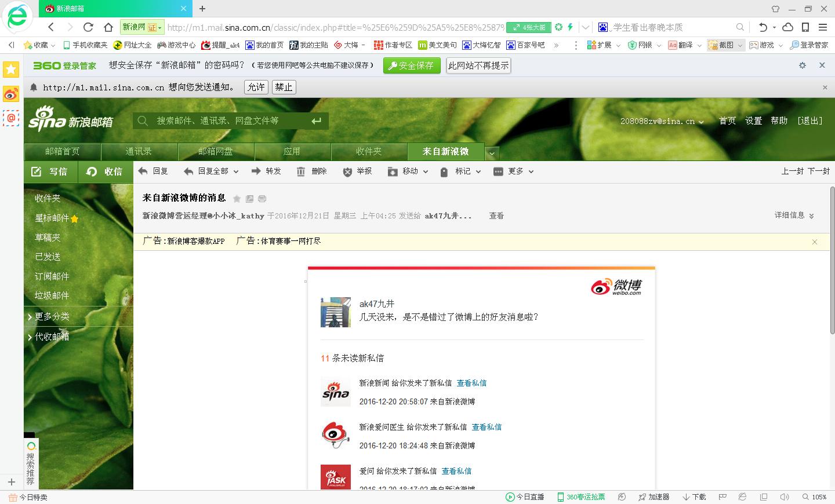Open the 截图 screenshot dropdown arrow
Screen dimensions: 835x504
pyautogui.click(x=740, y=45)
